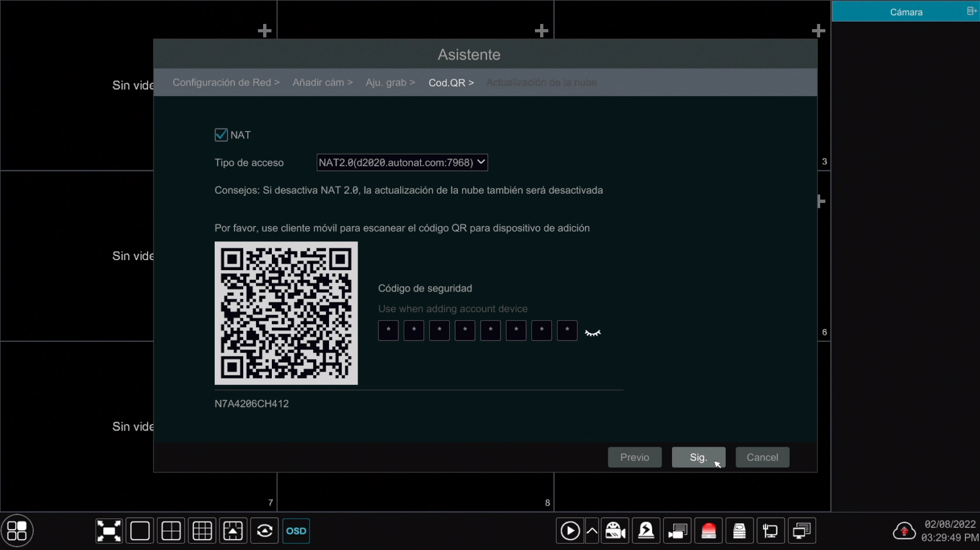
Task: Reveal security code with eye icon
Action: point(593,332)
